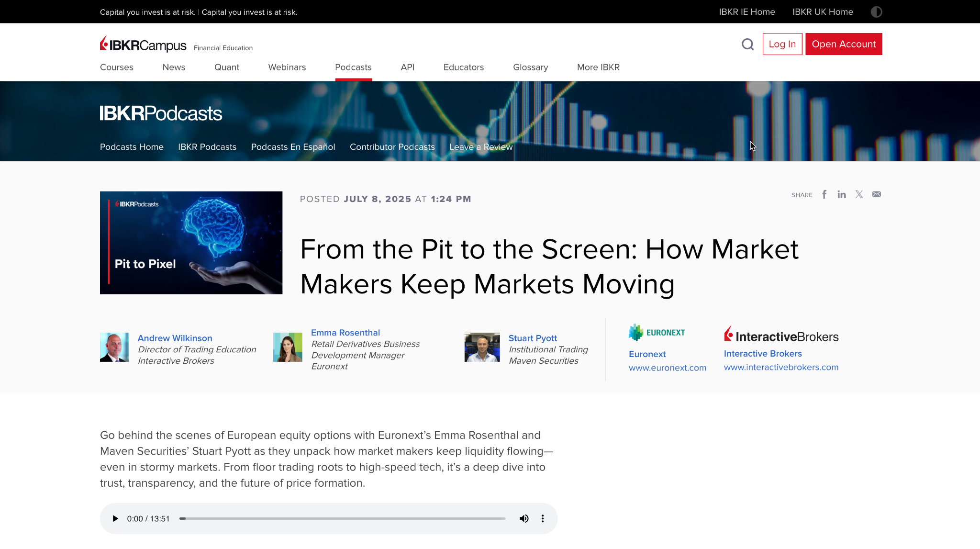Toggle dark mode

(x=877, y=11)
